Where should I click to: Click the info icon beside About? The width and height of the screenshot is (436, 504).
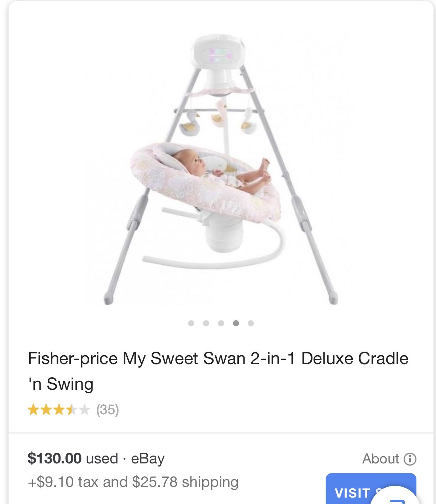point(410,459)
